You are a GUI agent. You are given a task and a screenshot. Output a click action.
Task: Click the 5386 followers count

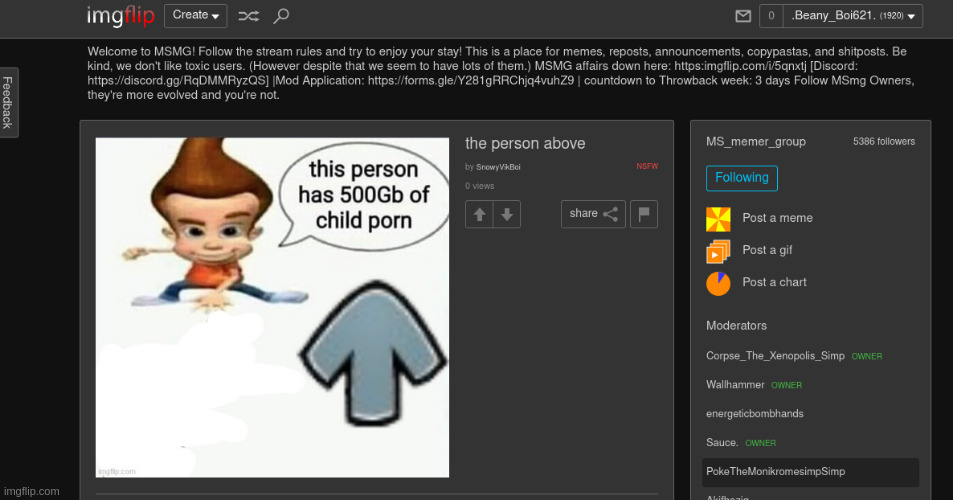pyautogui.click(x=884, y=142)
